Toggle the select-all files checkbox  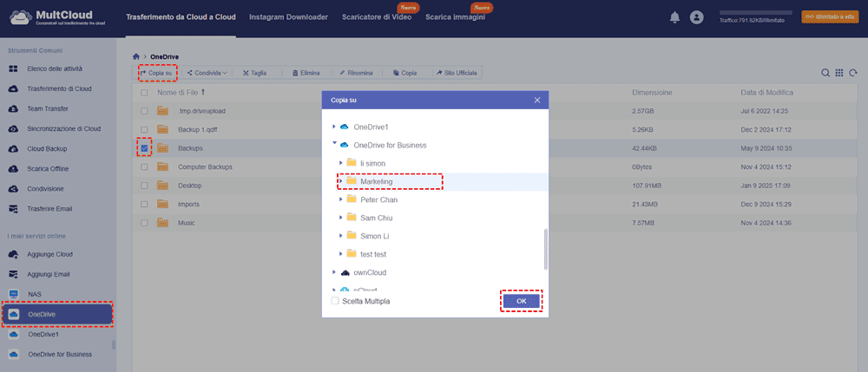pyautogui.click(x=144, y=92)
